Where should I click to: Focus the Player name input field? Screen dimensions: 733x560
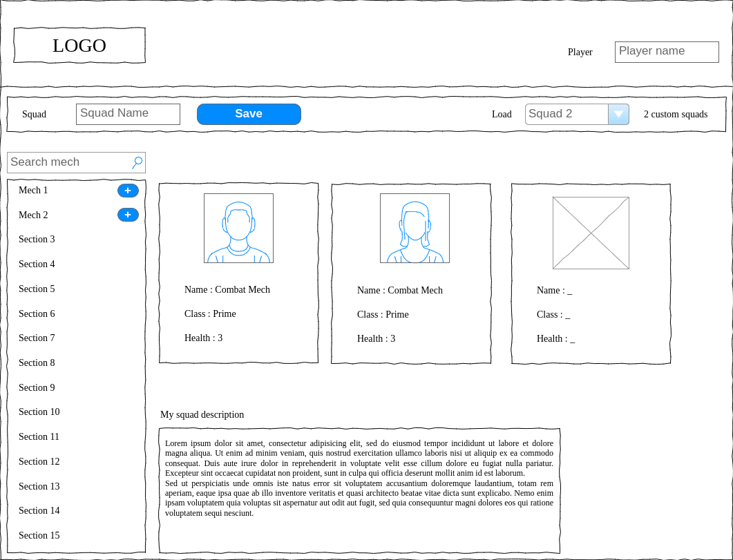click(x=667, y=52)
